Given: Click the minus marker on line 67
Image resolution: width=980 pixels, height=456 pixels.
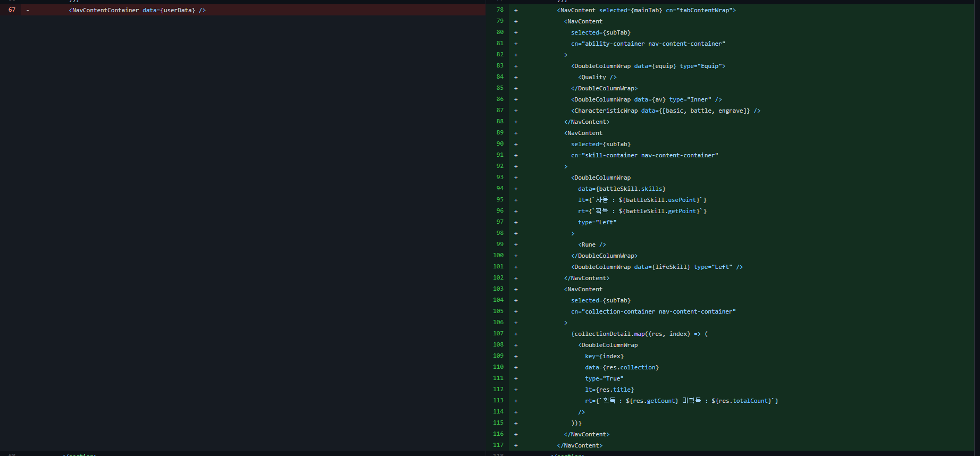Looking at the screenshot, I should pos(28,10).
